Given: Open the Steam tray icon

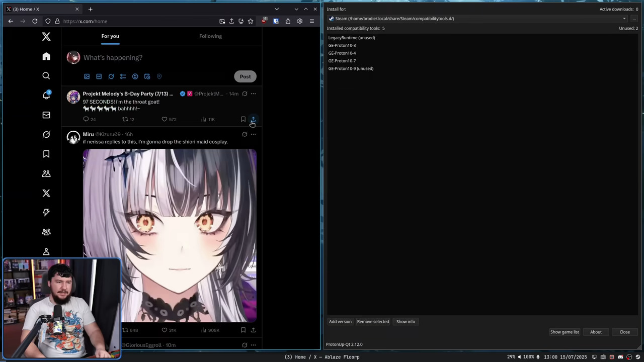Looking at the screenshot, I should (x=638, y=357).
